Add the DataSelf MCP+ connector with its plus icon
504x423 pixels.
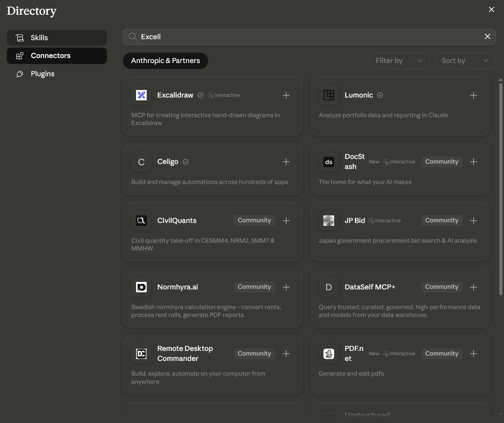click(473, 287)
